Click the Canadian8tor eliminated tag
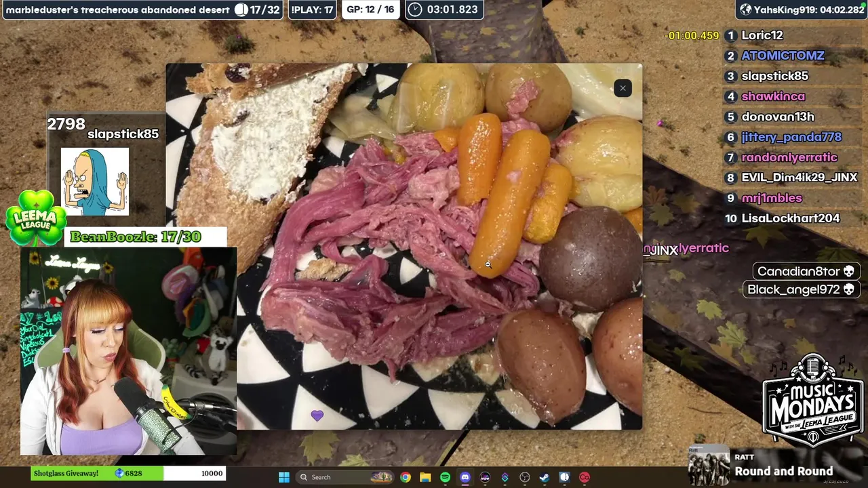 806,271
